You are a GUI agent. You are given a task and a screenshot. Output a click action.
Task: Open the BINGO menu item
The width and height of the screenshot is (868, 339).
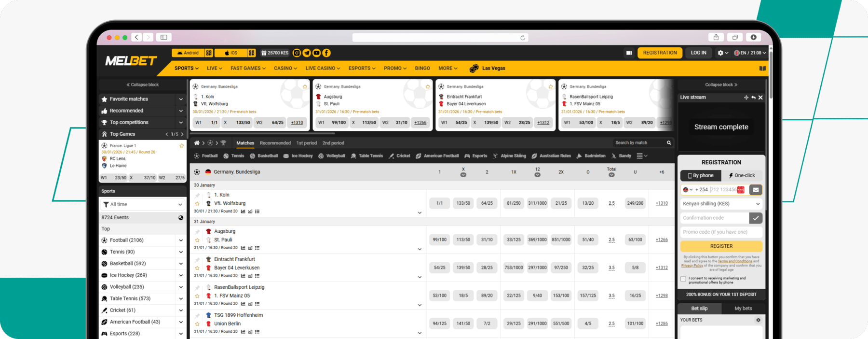(x=422, y=69)
